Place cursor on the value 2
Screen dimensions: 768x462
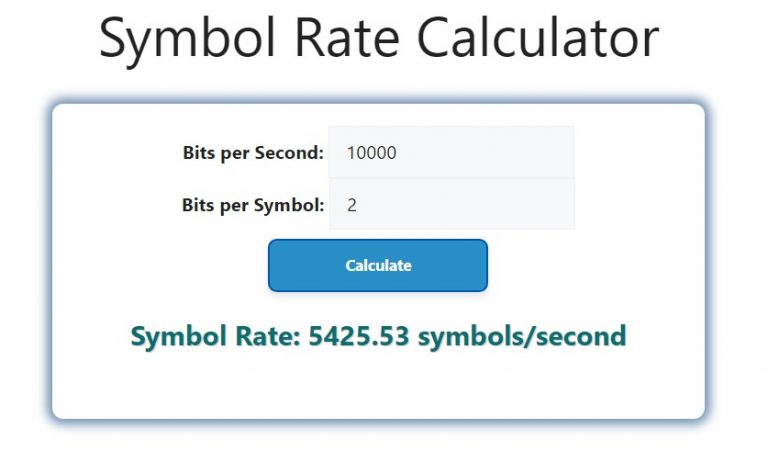[x=352, y=205]
